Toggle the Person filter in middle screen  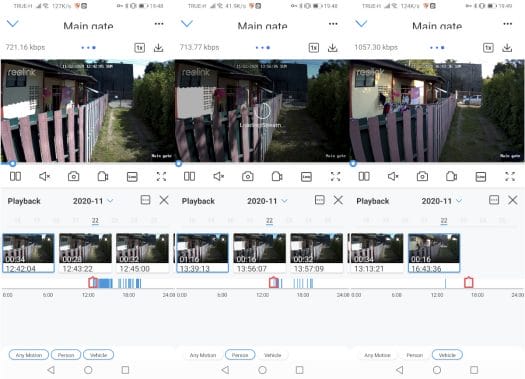[240, 355]
